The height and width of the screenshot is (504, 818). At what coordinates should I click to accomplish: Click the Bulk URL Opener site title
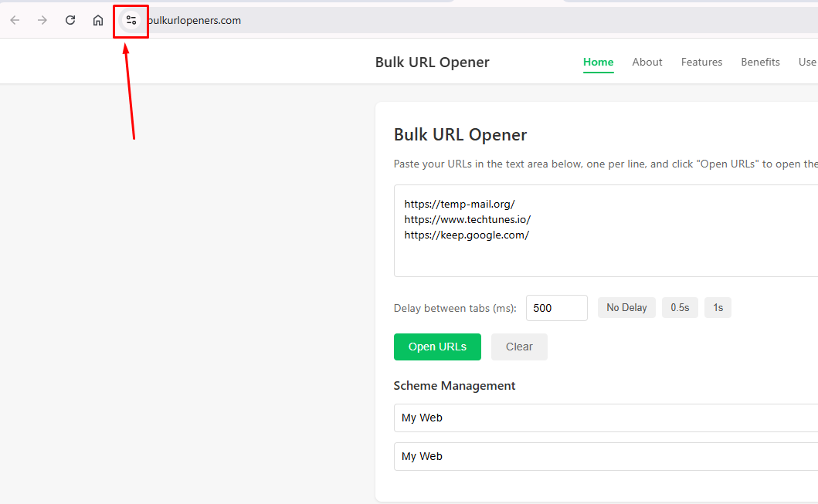click(x=432, y=62)
